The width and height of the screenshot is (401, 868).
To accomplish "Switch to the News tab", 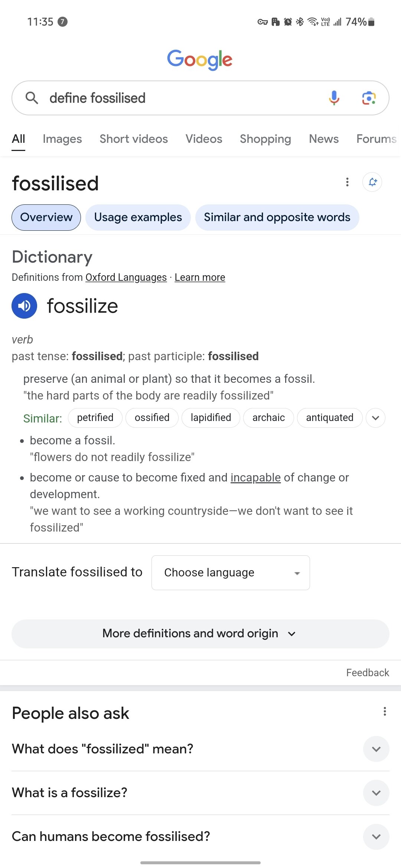I will click(x=324, y=139).
